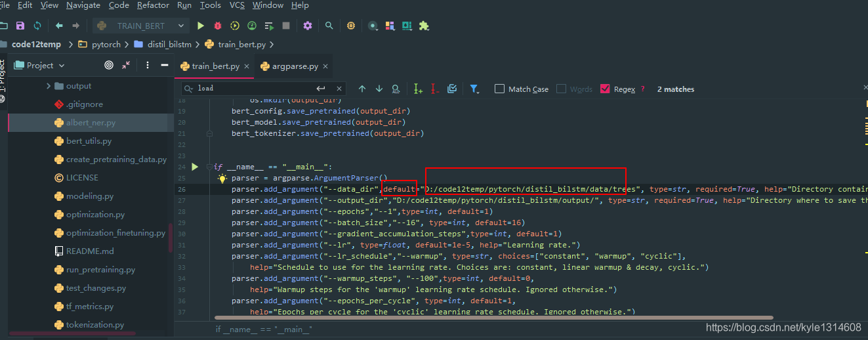868x340 pixels.
Task: Click the new line icon in search field
Action: click(x=321, y=88)
